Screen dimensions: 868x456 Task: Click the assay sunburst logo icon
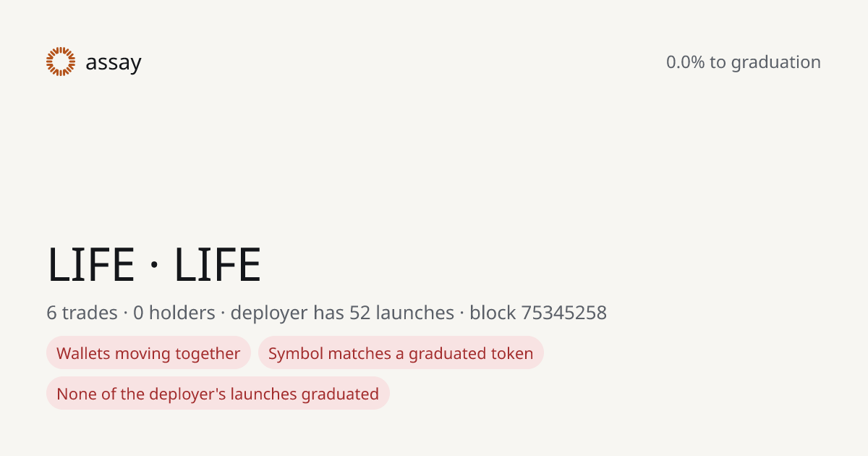click(x=61, y=62)
